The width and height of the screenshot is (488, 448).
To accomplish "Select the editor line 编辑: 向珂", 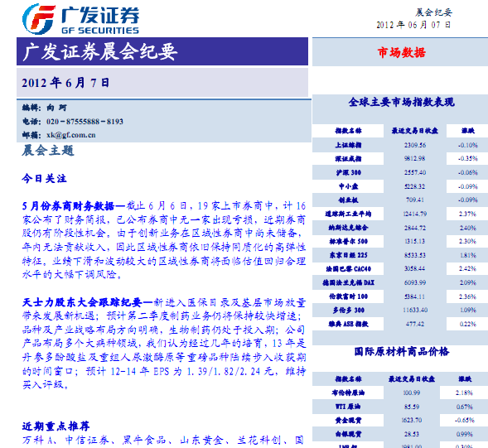I will (44, 108).
